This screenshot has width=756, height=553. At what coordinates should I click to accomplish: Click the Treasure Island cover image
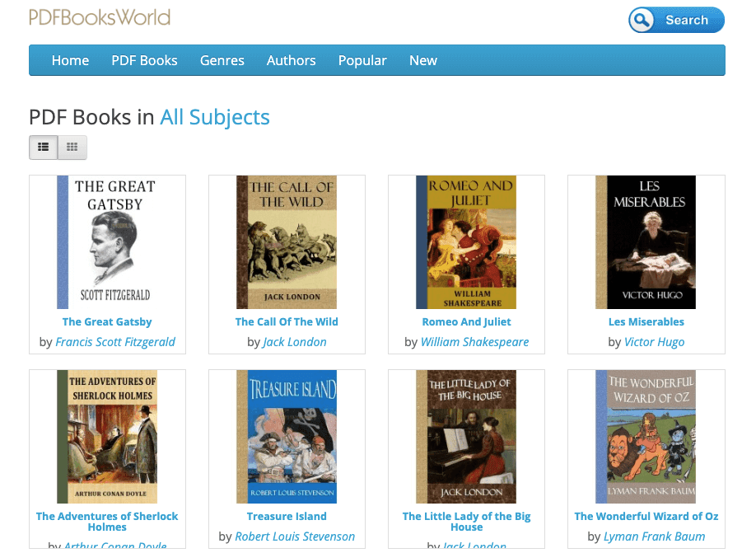pyautogui.click(x=287, y=436)
